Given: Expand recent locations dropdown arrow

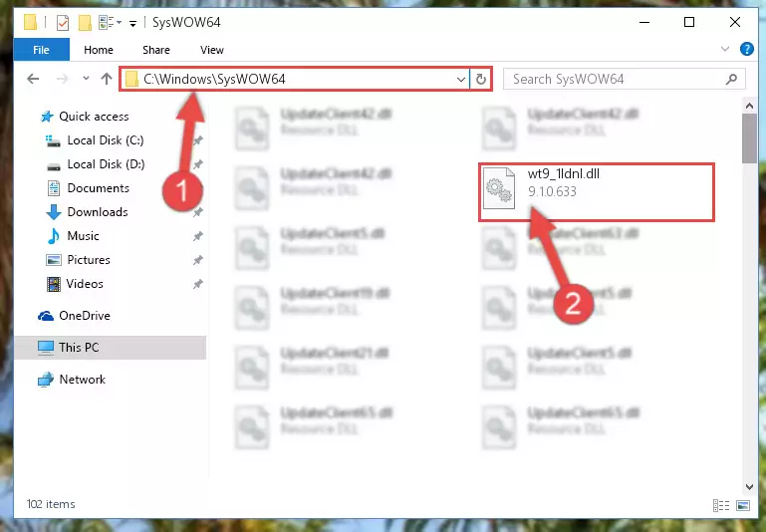Looking at the screenshot, I should (x=86, y=78).
